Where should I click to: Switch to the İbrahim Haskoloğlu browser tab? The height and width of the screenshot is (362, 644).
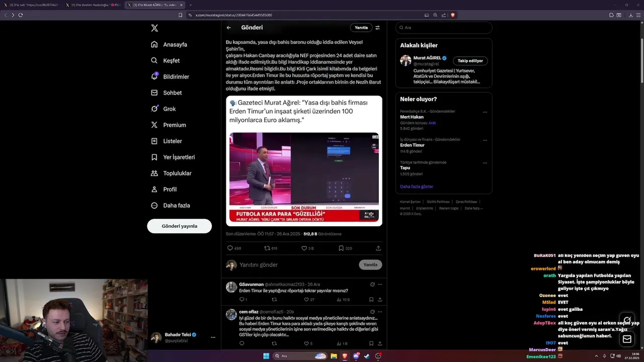(x=93, y=5)
